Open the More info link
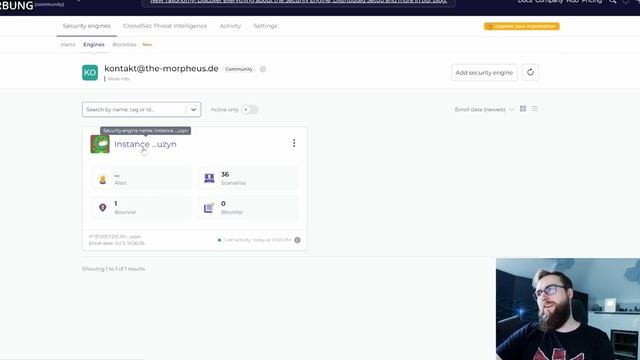This screenshot has width=640, height=360. [118, 79]
